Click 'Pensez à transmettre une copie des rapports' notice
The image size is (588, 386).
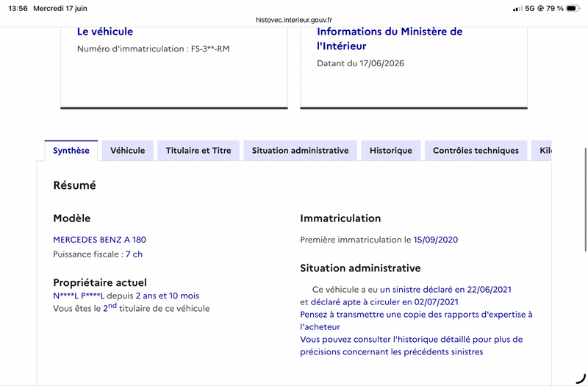click(x=416, y=321)
